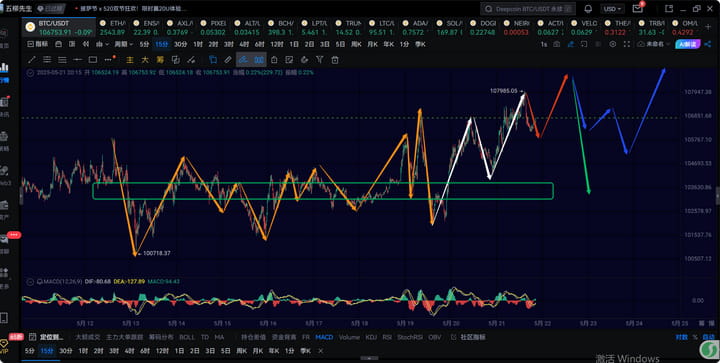Click the 对数 log scale option

[x=681, y=337]
